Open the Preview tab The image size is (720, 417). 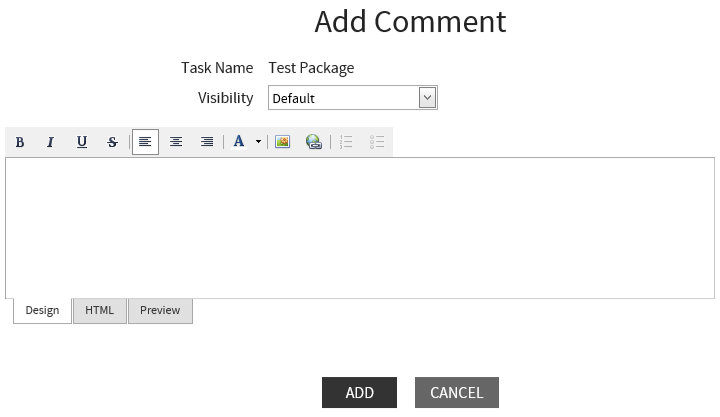[x=160, y=311]
